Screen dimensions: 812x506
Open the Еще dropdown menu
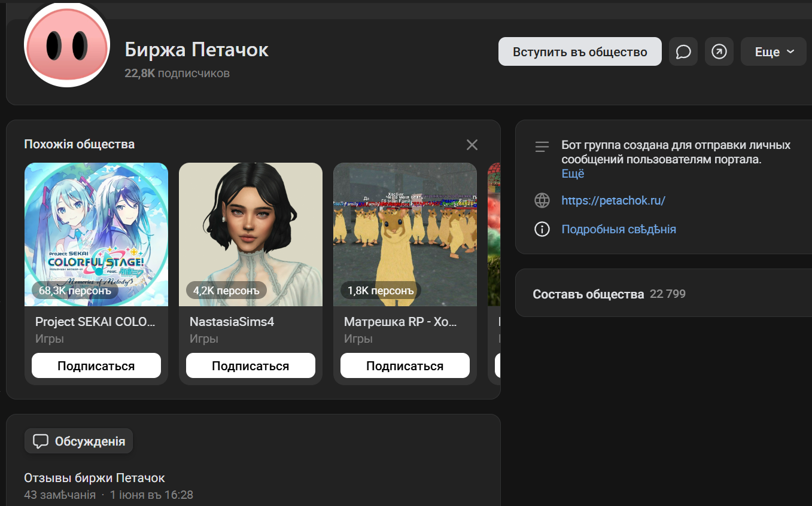[774, 51]
